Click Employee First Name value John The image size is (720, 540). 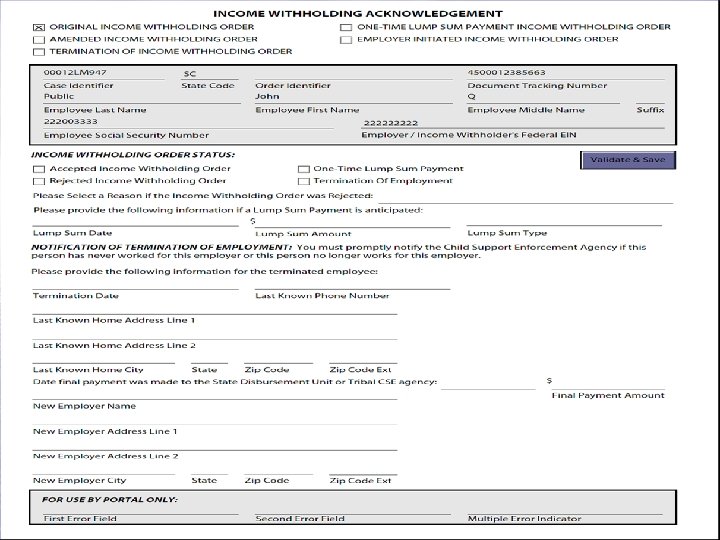(x=267, y=96)
